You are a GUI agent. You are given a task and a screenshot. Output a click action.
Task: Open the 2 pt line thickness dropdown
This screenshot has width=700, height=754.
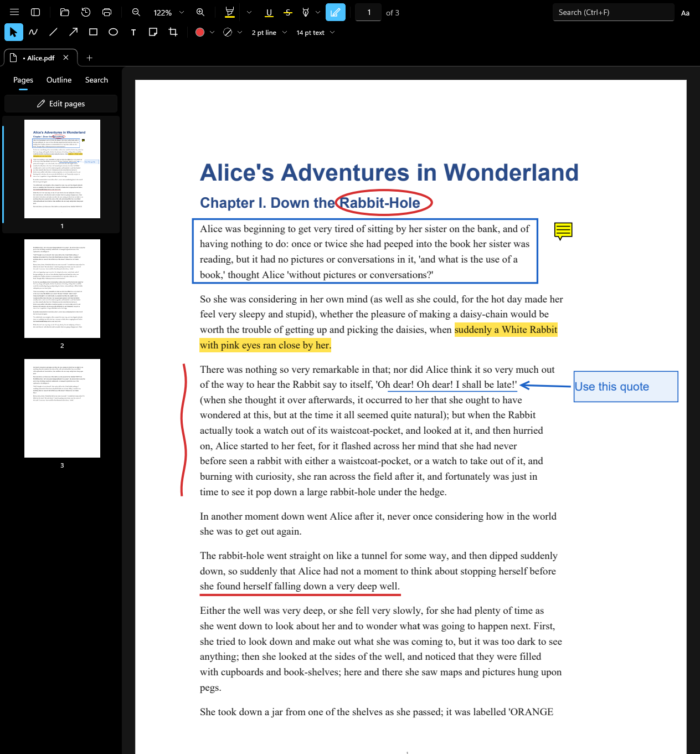point(270,33)
